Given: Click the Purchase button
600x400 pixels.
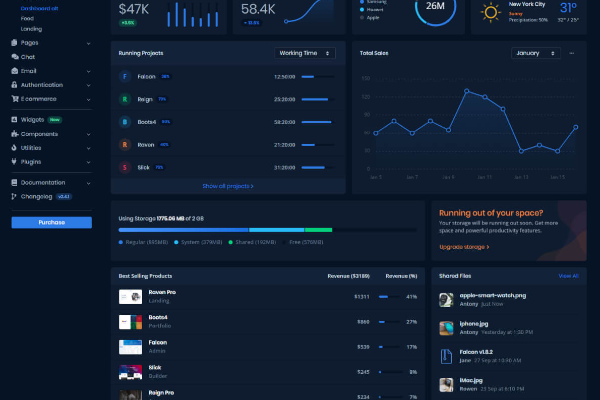Looking at the screenshot, I should click(51, 222).
